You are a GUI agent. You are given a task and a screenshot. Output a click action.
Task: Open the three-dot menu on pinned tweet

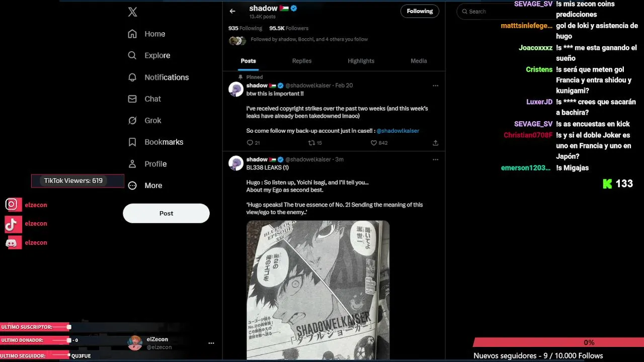tap(435, 85)
